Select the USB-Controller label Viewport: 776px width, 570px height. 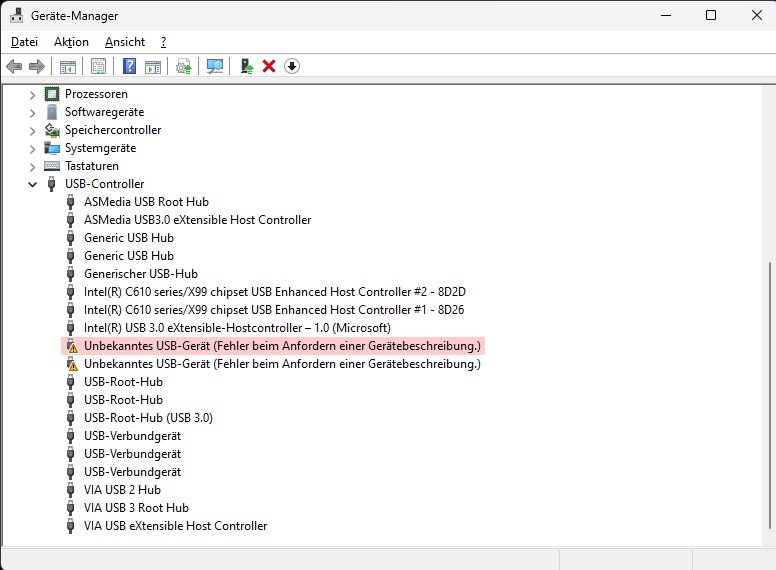(104, 184)
